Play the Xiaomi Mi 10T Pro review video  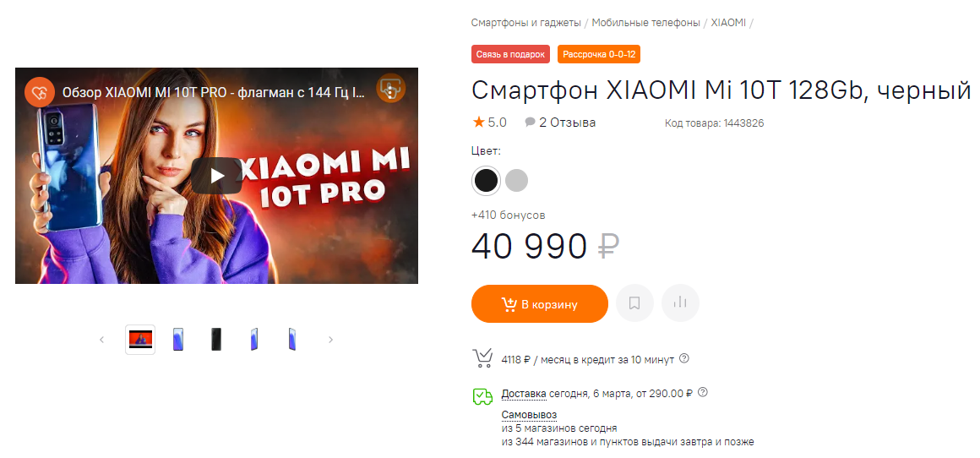216,176
